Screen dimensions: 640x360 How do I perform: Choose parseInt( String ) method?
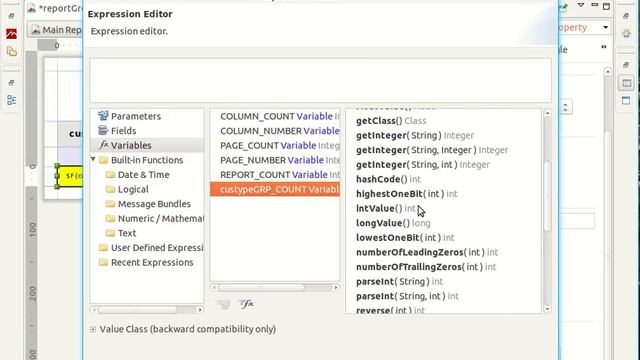(x=399, y=282)
